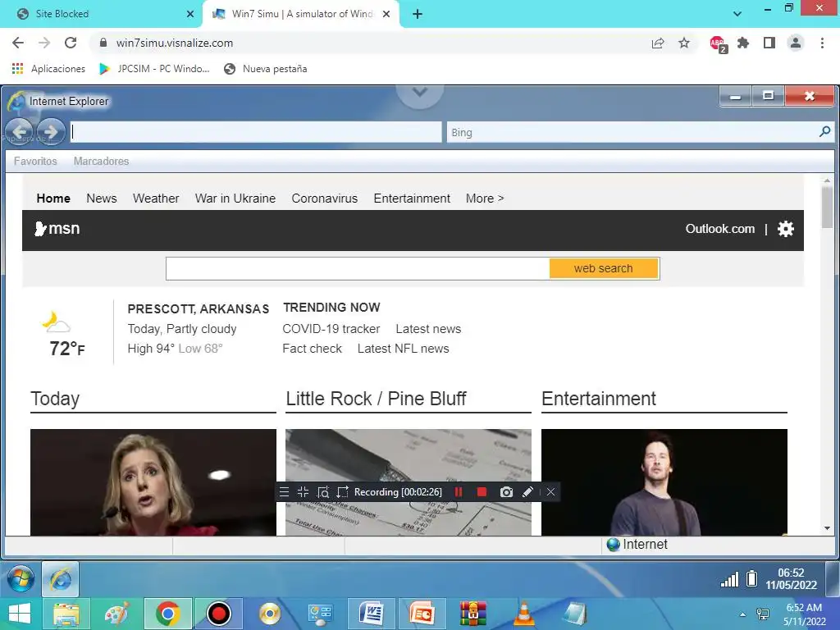Open the Today news story thumbnail
Image resolution: width=840 pixels, height=630 pixels.
153,482
